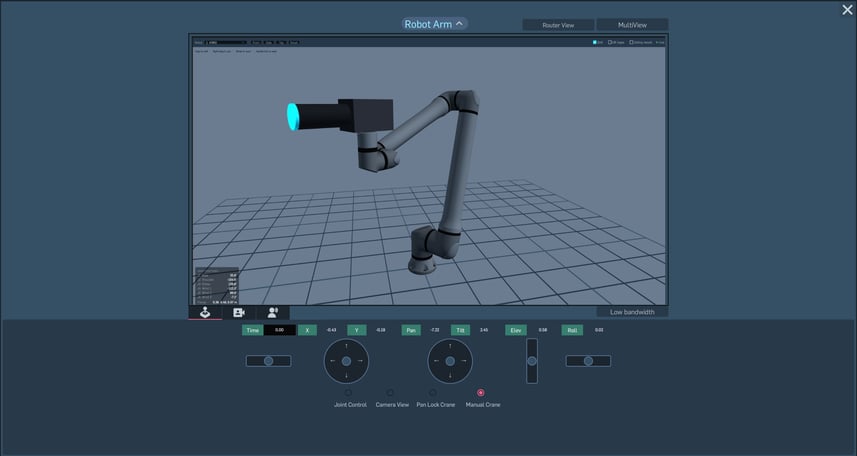The height and width of the screenshot is (456, 857).
Task: Click the X value -0.43
Action: click(331, 330)
